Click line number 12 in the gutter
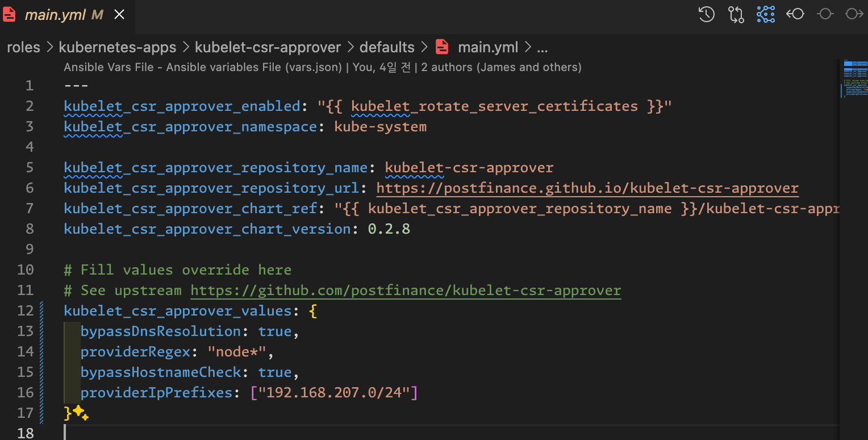Screen dimensions: 868x440 26,310
